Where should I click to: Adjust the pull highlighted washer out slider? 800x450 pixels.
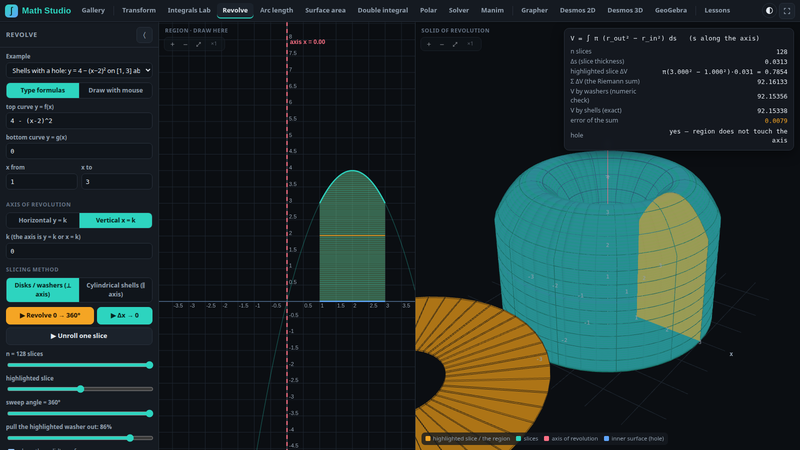click(79, 438)
